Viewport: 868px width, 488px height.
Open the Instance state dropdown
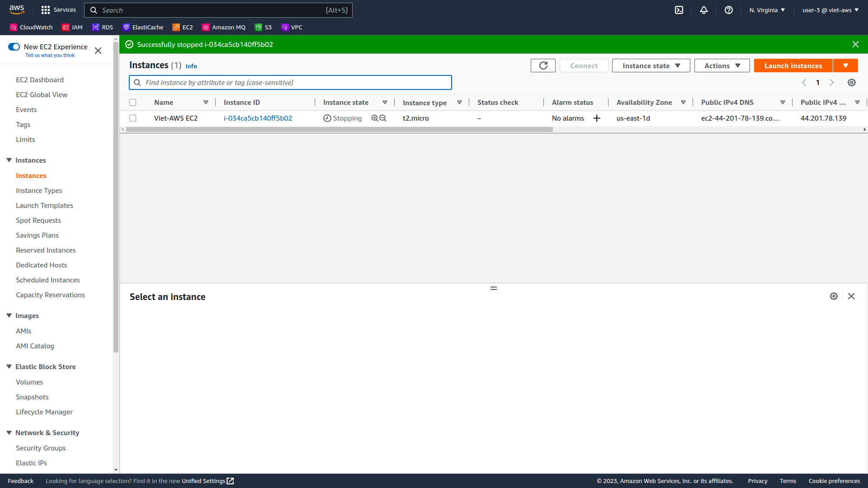pyautogui.click(x=651, y=66)
